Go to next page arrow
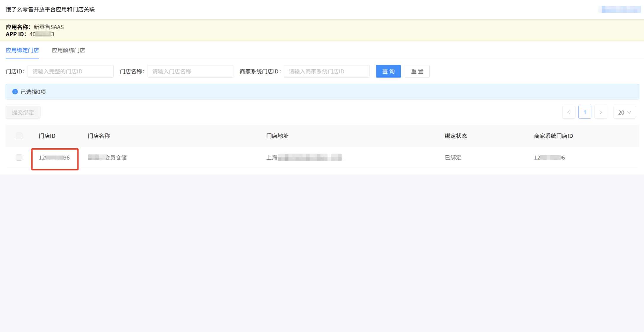The height and width of the screenshot is (332, 644). tap(600, 112)
